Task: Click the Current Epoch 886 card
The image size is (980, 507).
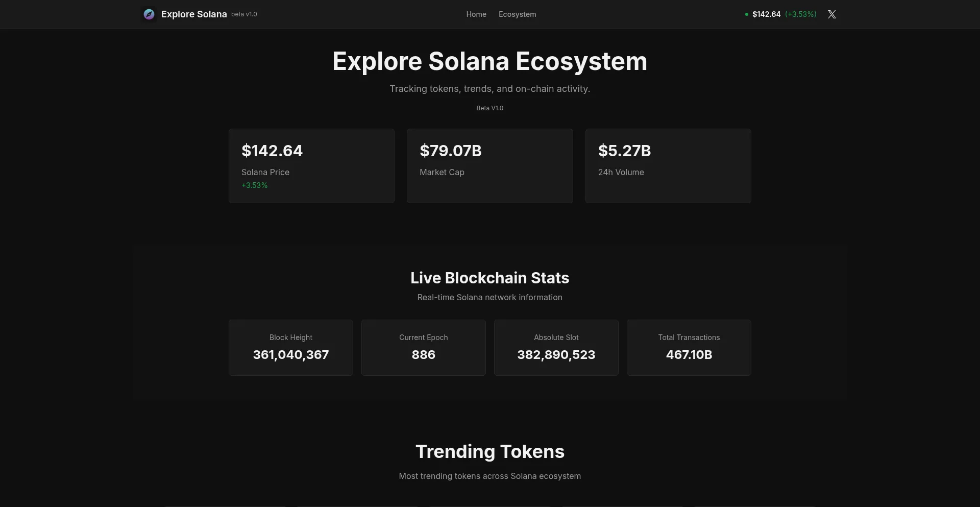Action: pyautogui.click(x=424, y=348)
